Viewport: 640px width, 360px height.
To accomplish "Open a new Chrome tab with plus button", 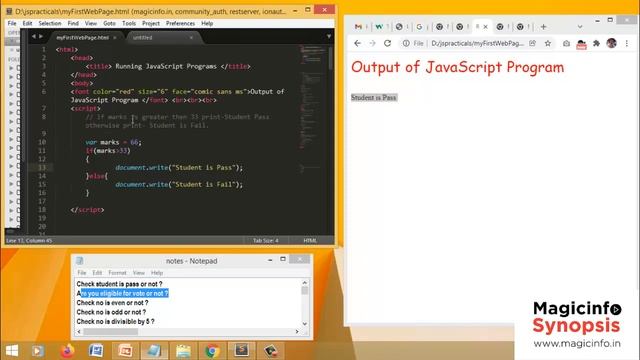I will [x=543, y=27].
